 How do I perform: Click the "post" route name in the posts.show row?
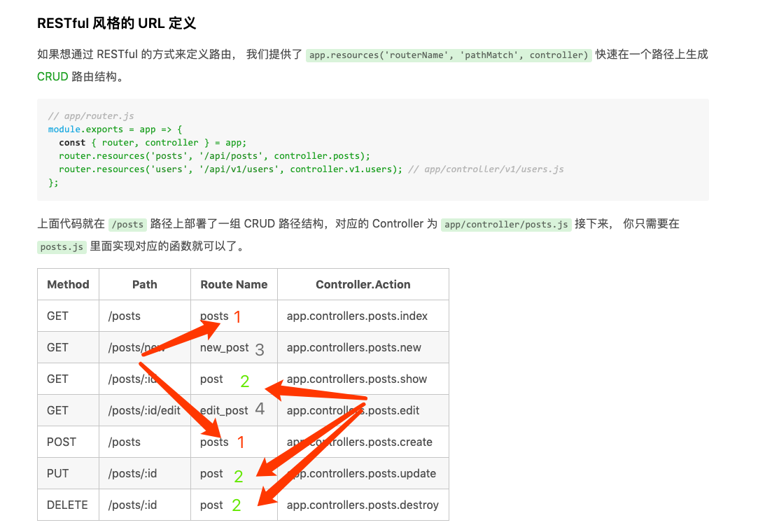click(x=211, y=379)
